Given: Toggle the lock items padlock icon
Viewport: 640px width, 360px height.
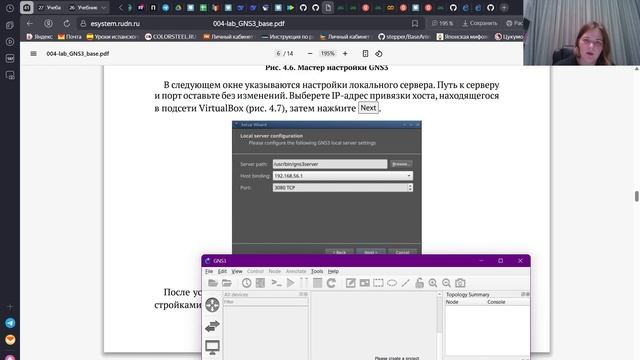Looking at the screenshot, I should [419, 283].
